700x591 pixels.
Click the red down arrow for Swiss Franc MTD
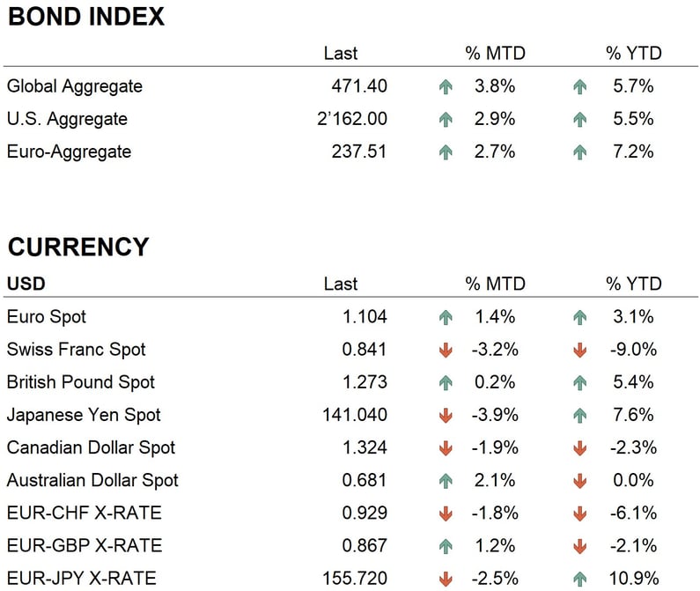click(x=446, y=351)
